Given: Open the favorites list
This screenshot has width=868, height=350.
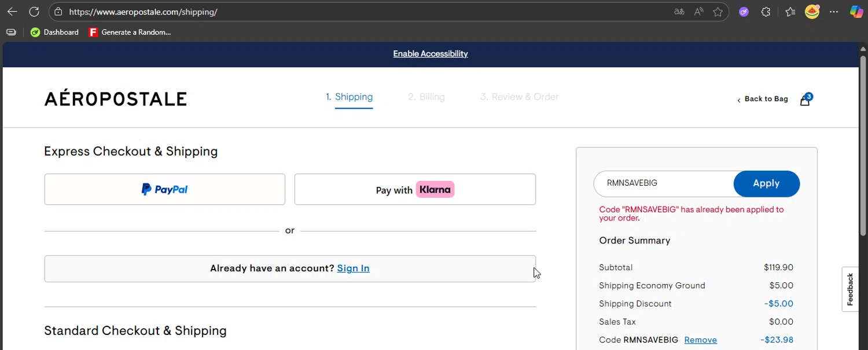Looking at the screenshot, I should coord(790,12).
